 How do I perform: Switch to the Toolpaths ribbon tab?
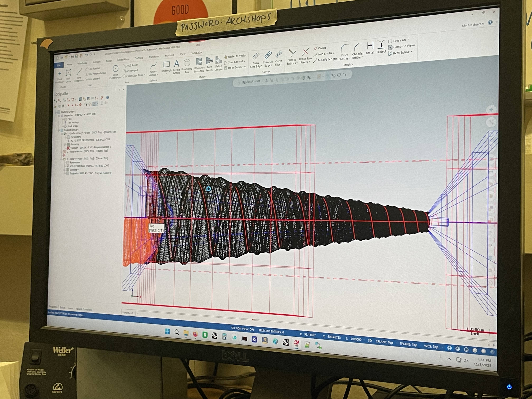pyautogui.click(x=196, y=53)
